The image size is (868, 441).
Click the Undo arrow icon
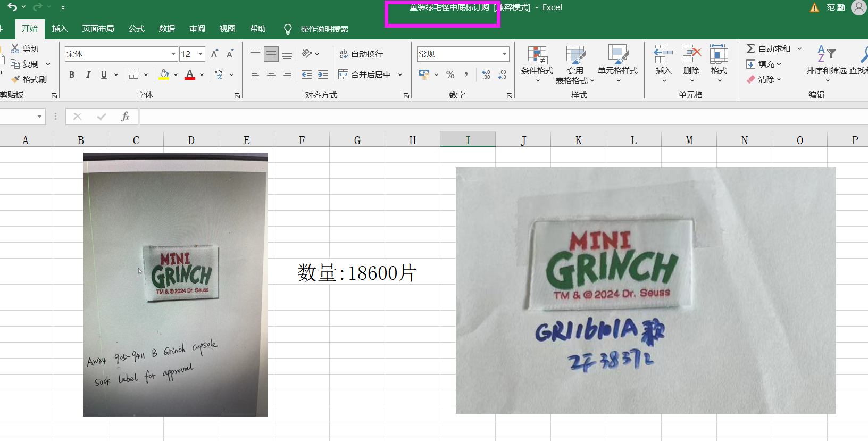coord(12,7)
